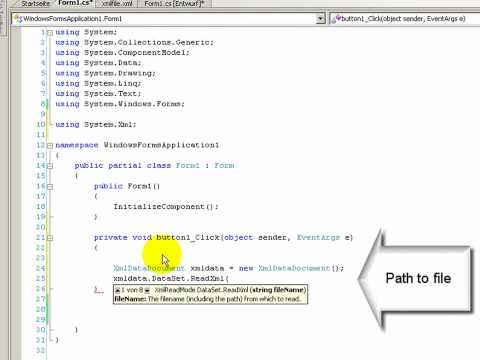Click the 'using System.Xml;' line
This screenshot has height=360, width=480.
point(96,124)
